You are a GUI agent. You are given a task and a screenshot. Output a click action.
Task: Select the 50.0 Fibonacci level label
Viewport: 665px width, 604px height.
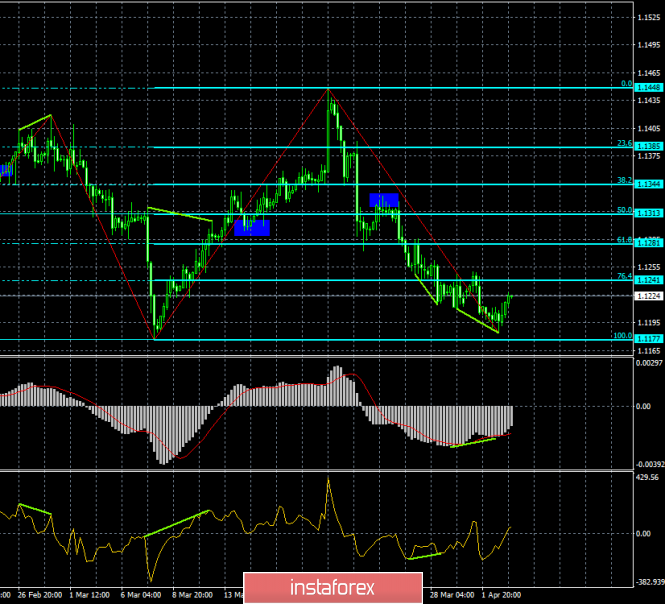623,210
